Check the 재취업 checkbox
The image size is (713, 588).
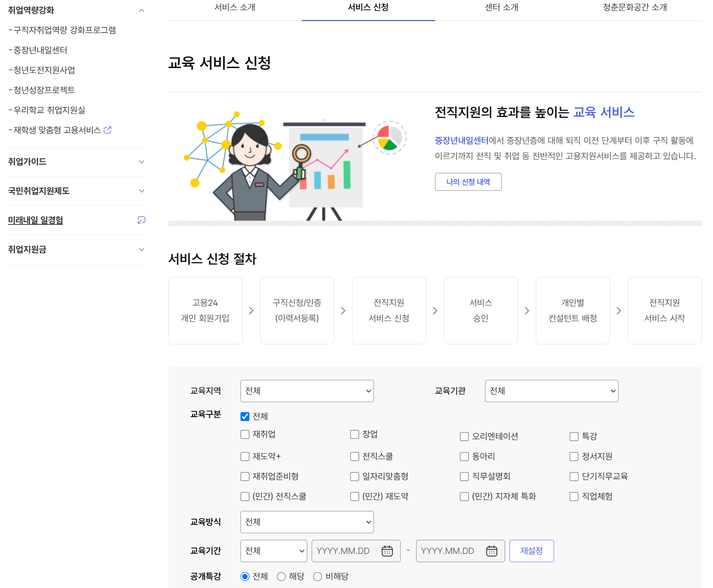(245, 434)
